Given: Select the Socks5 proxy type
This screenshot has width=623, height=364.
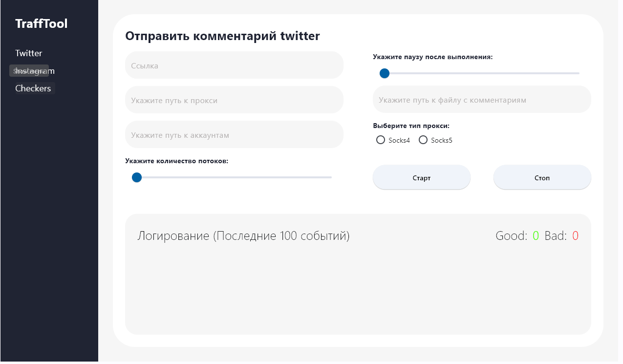Looking at the screenshot, I should tap(423, 140).
